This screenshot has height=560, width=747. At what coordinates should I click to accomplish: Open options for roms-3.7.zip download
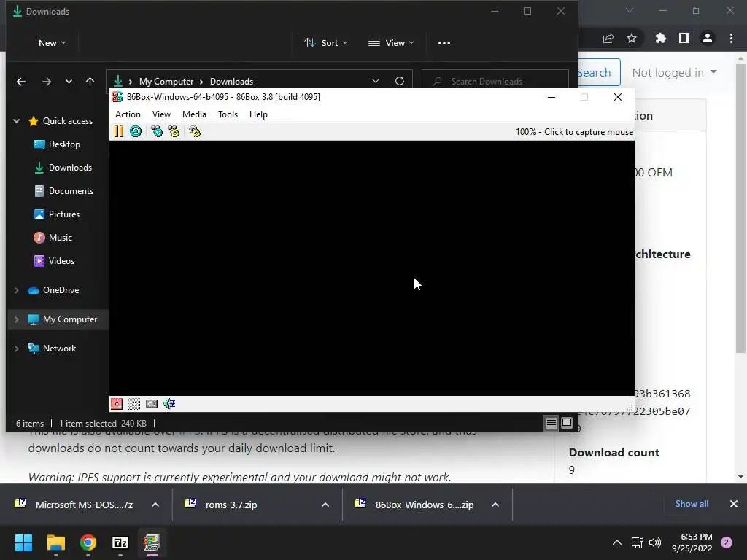[x=325, y=505]
